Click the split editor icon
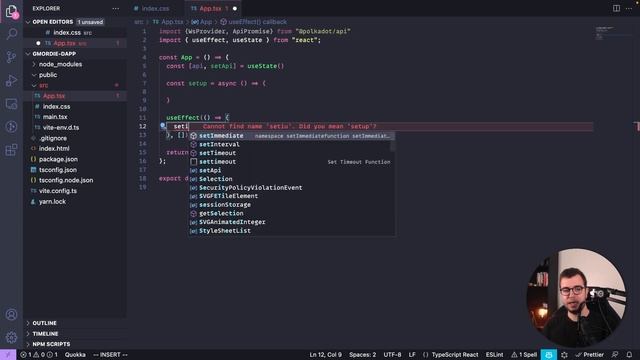 tap(616, 8)
